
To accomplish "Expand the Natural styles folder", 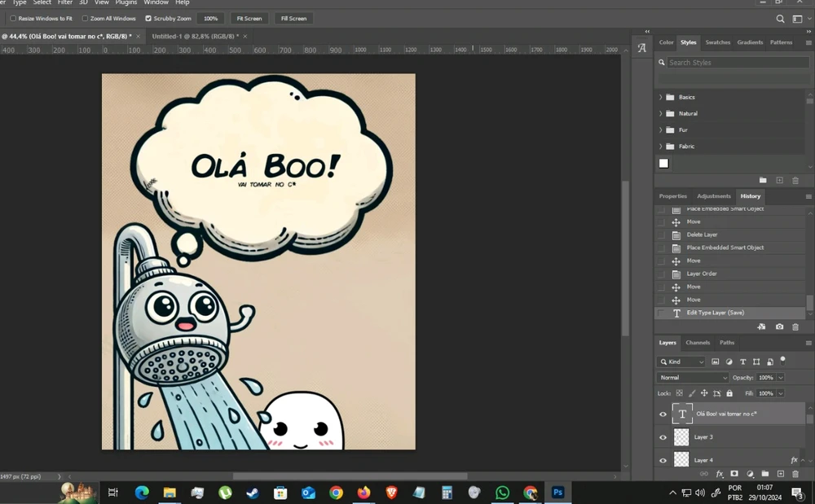I will point(661,113).
